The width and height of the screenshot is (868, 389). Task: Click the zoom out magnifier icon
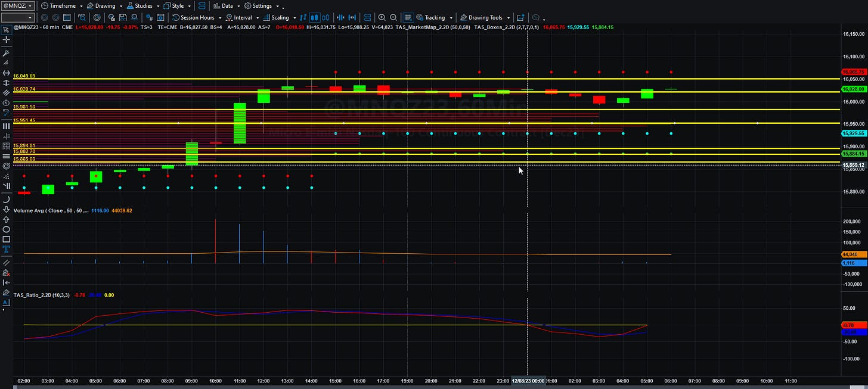(x=393, y=18)
